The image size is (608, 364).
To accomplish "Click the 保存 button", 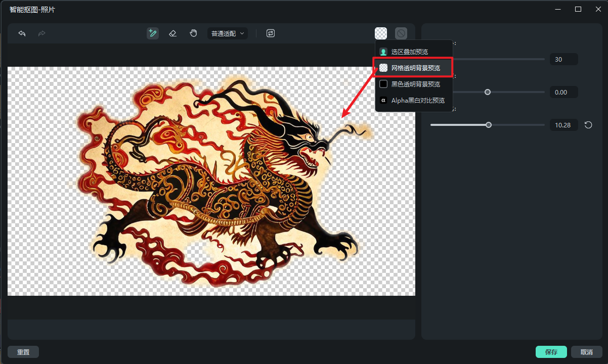I will [551, 352].
